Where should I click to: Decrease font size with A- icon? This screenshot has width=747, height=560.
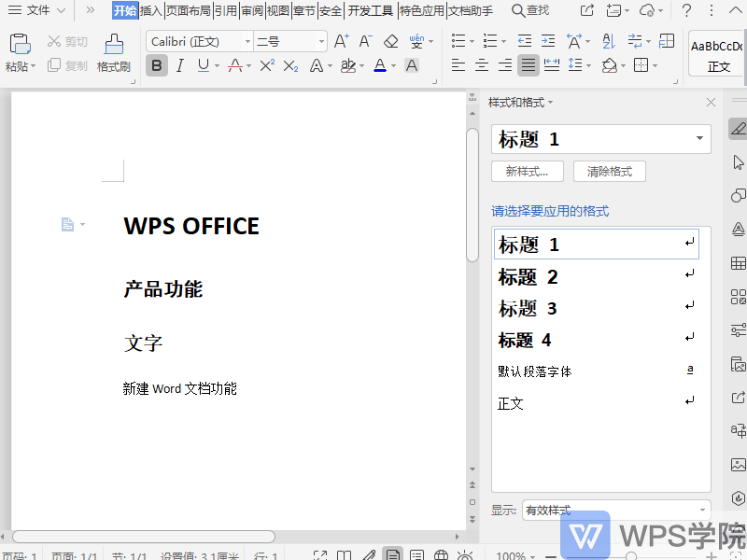coord(365,41)
